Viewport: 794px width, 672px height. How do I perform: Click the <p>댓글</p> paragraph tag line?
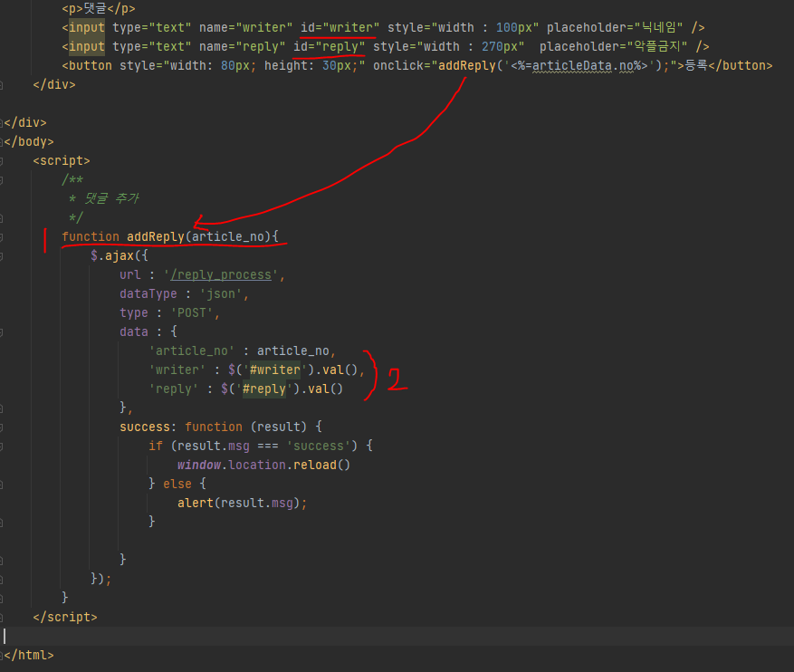coord(99,9)
